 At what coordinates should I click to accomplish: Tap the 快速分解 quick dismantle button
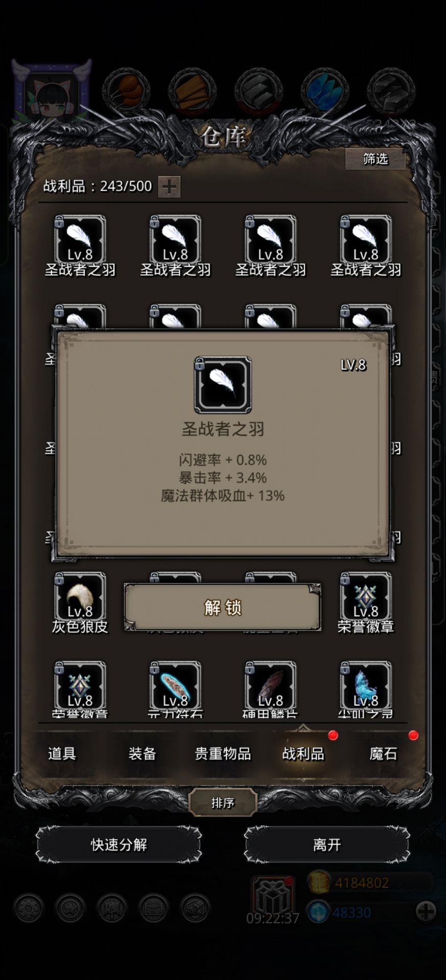(x=119, y=845)
